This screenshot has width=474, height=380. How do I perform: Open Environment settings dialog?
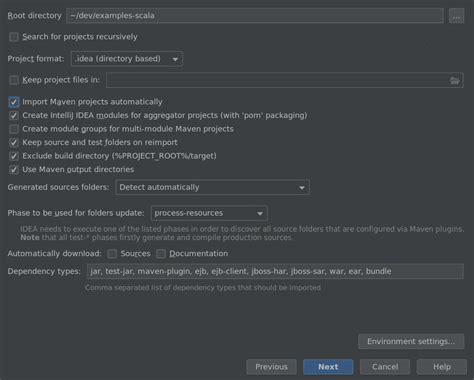pyautogui.click(x=411, y=341)
